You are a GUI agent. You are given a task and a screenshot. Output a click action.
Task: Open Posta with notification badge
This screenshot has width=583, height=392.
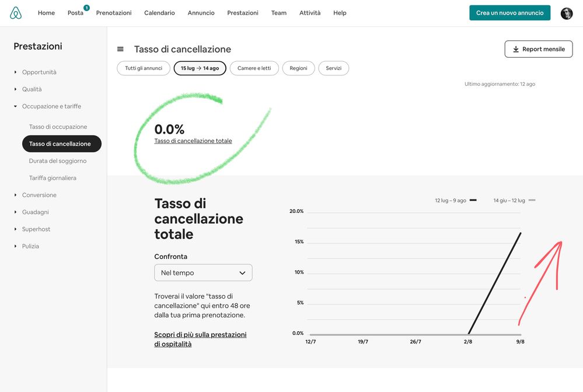(x=76, y=13)
